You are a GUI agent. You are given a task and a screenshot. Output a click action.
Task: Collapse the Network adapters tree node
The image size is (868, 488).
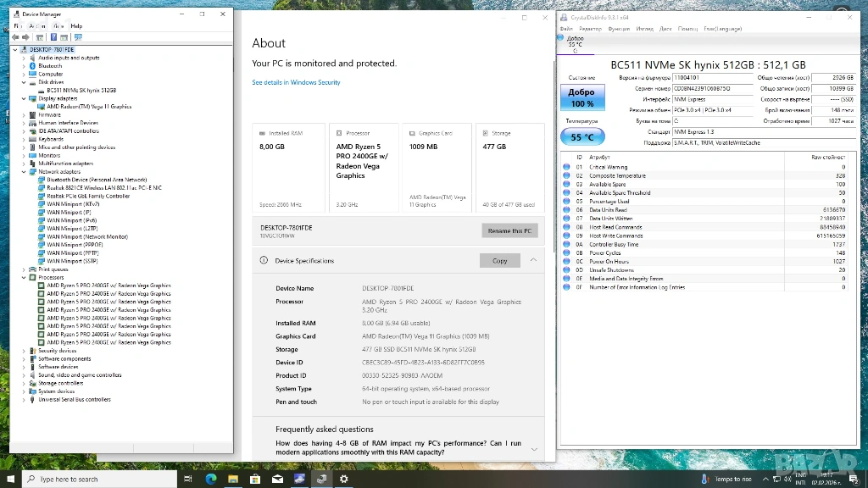coord(24,172)
